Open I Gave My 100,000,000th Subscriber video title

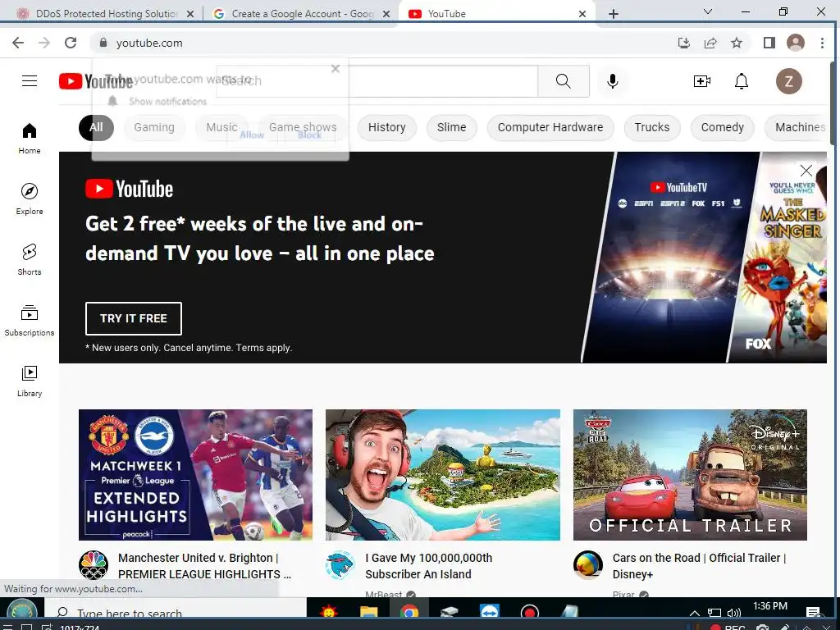point(428,566)
